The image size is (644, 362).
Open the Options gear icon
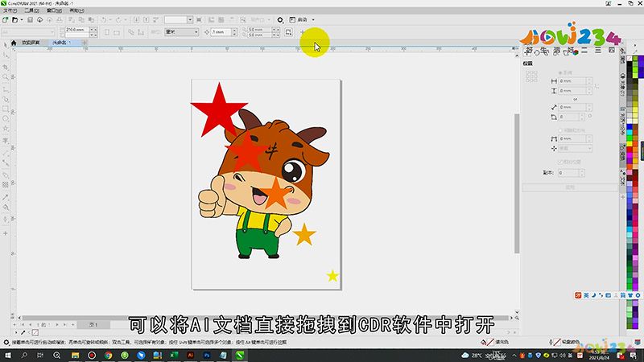click(x=280, y=19)
